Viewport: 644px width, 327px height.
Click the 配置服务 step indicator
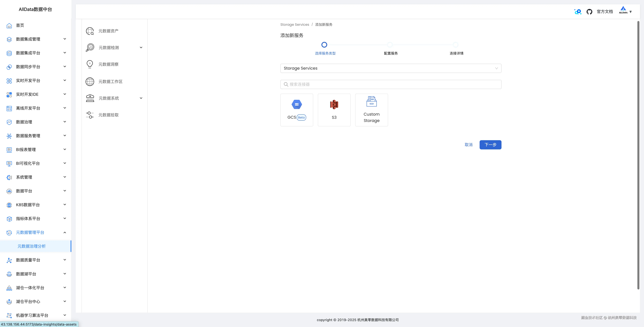coord(390,45)
